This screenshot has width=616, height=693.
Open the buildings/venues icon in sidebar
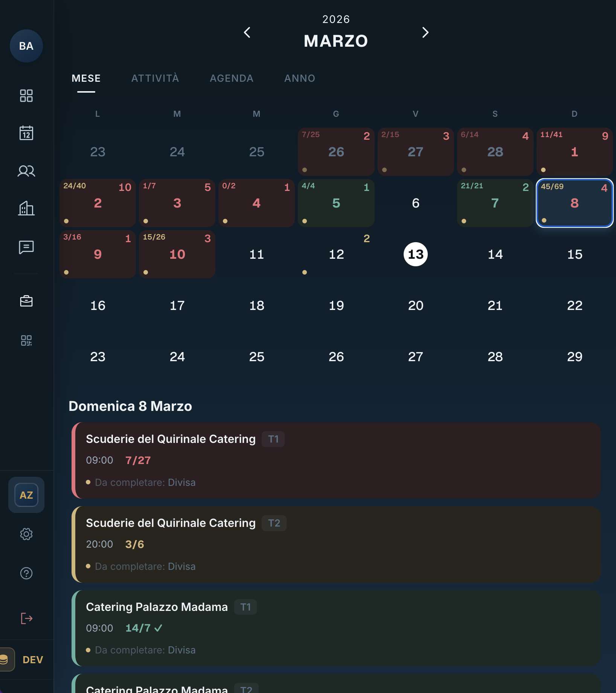click(x=26, y=208)
